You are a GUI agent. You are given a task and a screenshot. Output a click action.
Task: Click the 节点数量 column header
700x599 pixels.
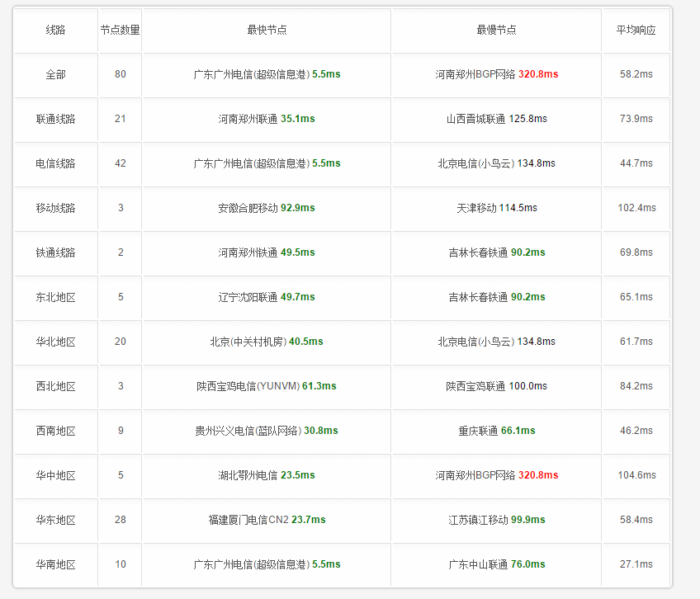(x=120, y=30)
